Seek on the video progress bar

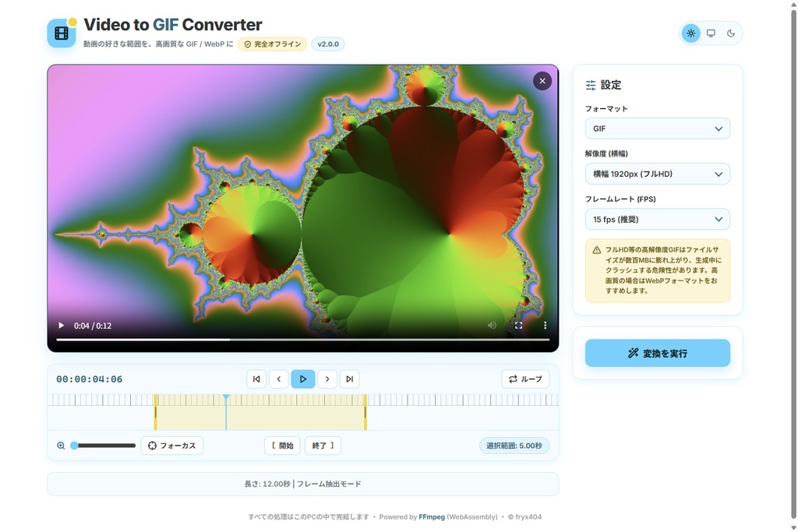pos(303,340)
